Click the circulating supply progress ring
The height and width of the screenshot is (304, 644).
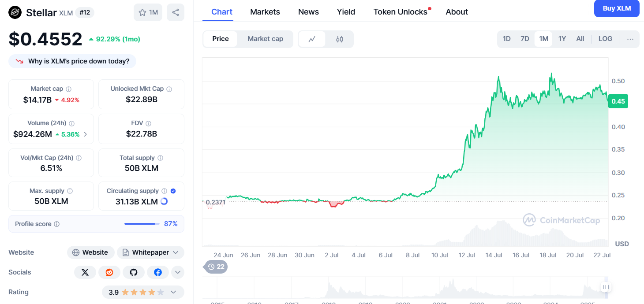[164, 201]
